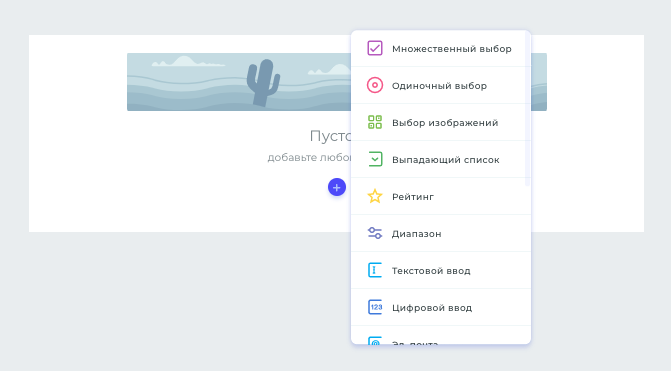
Task: Click the purple checkbox icon for Множественный выбор
Action: (374, 48)
